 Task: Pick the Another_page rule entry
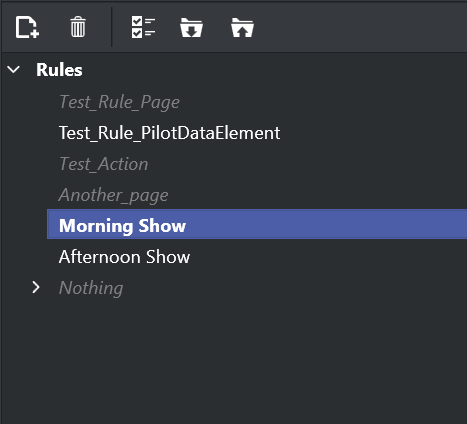point(114,195)
